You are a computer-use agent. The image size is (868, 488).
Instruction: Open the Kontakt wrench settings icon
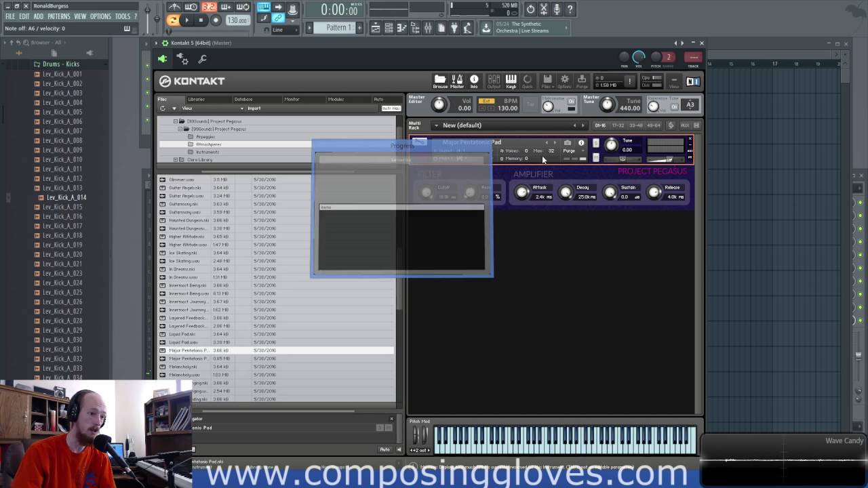pyautogui.click(x=202, y=59)
